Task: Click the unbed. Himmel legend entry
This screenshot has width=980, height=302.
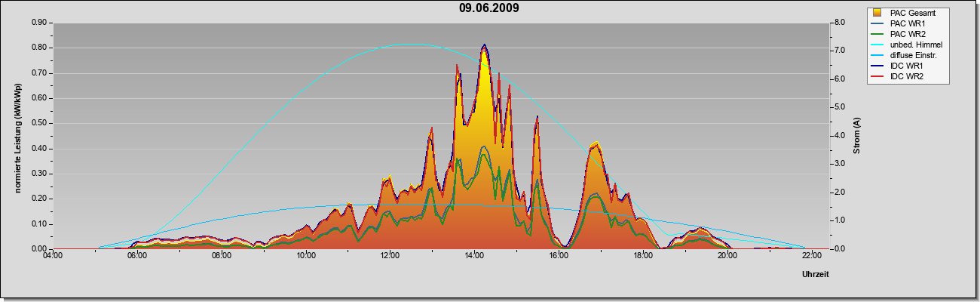Action: (907, 45)
